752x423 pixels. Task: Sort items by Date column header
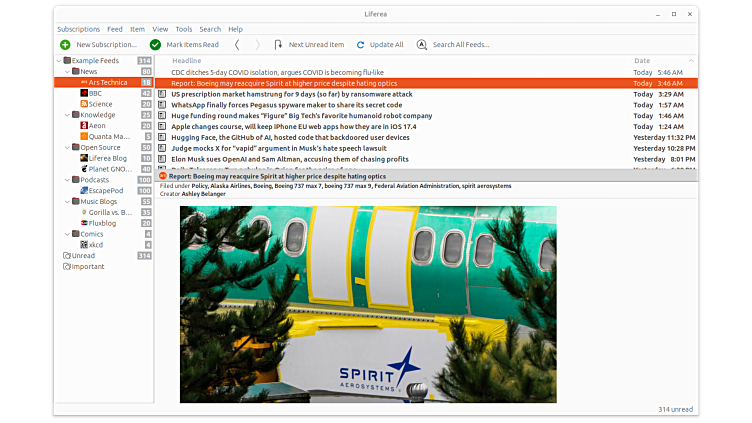tap(642, 61)
